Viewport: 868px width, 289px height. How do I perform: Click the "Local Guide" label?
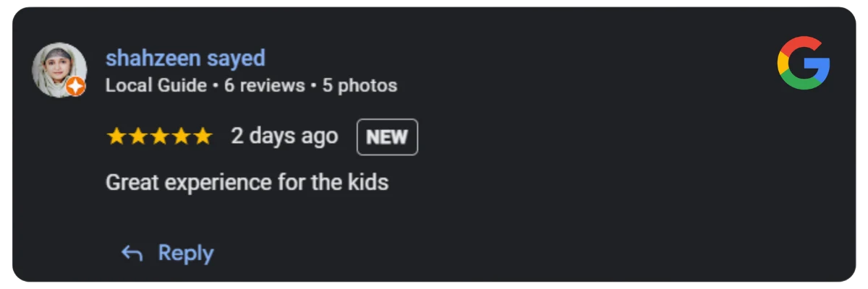pos(156,85)
